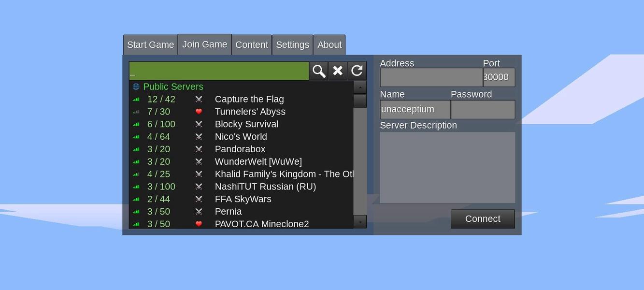Click the server list scrollbar thumb
The width and height of the screenshot is (644, 290).
click(360, 101)
